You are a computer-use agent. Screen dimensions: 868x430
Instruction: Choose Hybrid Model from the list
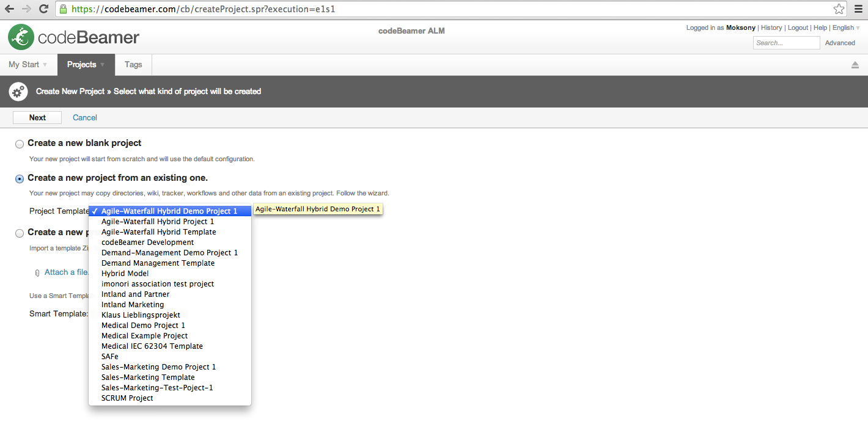pyautogui.click(x=170, y=274)
